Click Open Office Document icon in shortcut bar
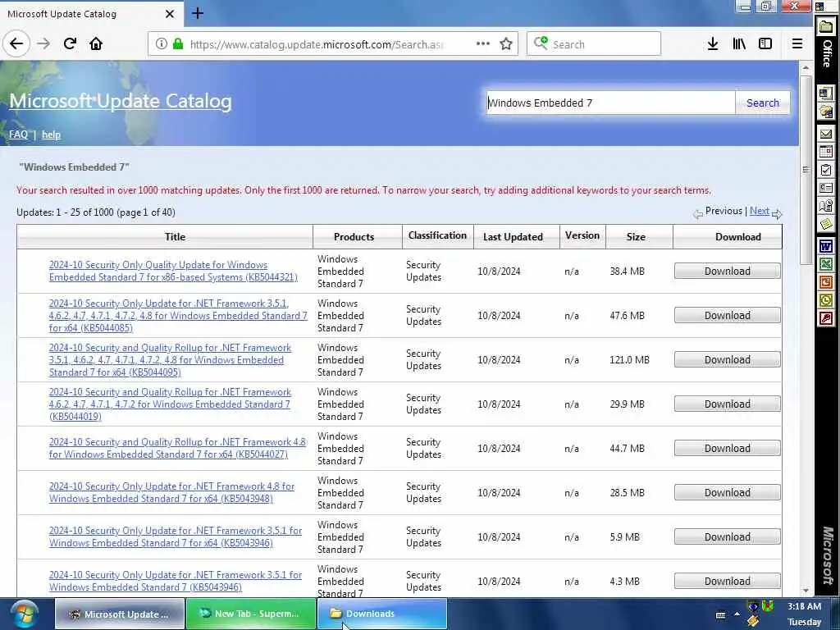This screenshot has height=630, width=840. coord(826,112)
